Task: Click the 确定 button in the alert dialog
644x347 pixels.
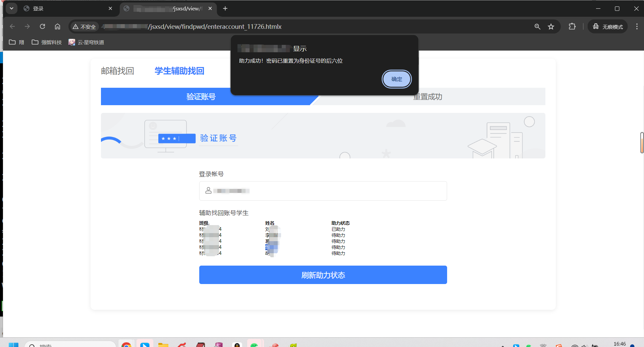Action: [x=396, y=79]
